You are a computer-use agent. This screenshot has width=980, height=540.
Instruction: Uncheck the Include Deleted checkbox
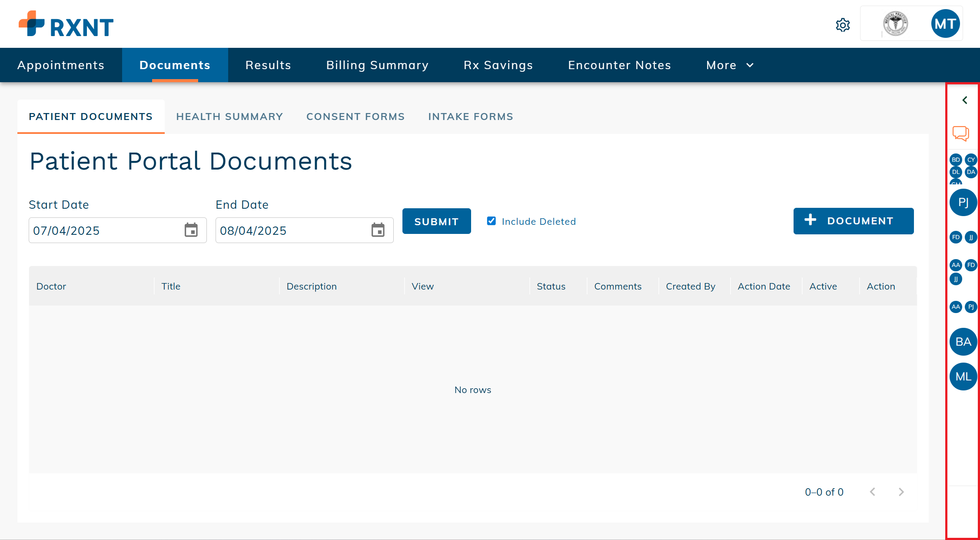(491, 221)
